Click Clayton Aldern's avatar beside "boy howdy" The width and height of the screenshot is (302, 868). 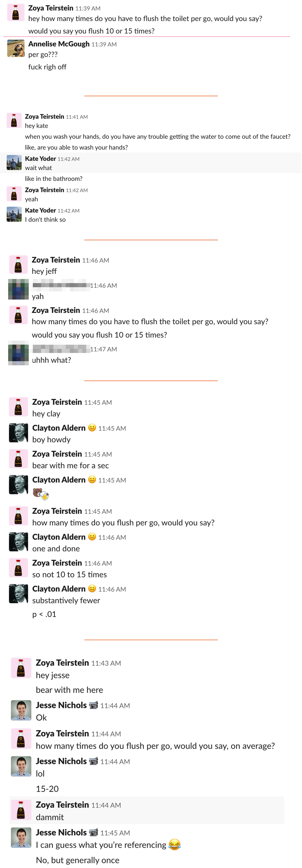click(18, 433)
